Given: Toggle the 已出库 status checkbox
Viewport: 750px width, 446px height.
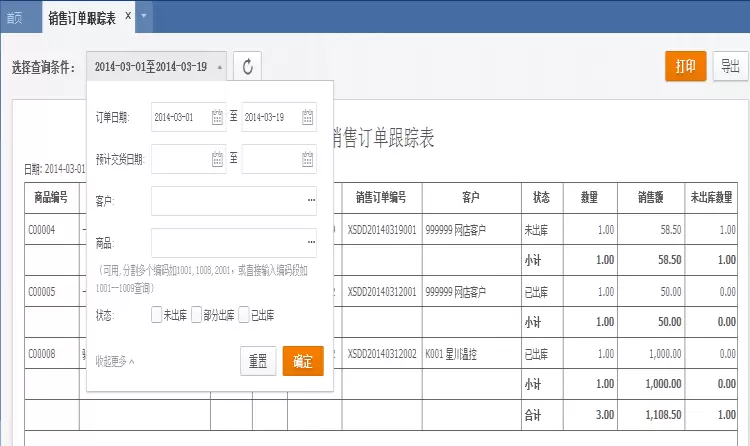Looking at the screenshot, I should pyautogui.click(x=244, y=315).
